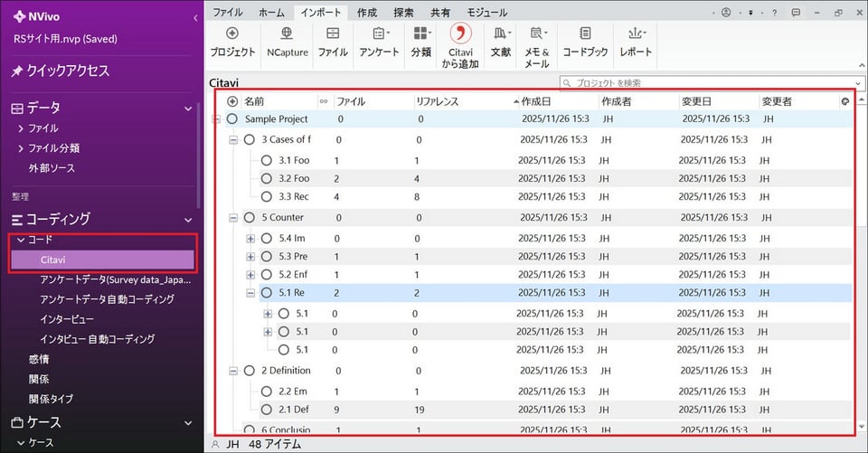Open the search field dropdown arrow
This screenshot has width=868, height=453.
[857, 83]
